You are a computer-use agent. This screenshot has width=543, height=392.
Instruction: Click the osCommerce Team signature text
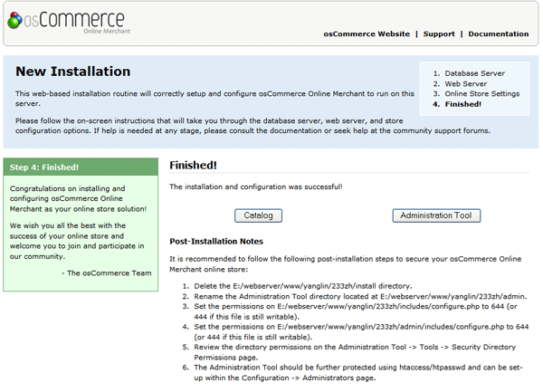click(x=107, y=272)
